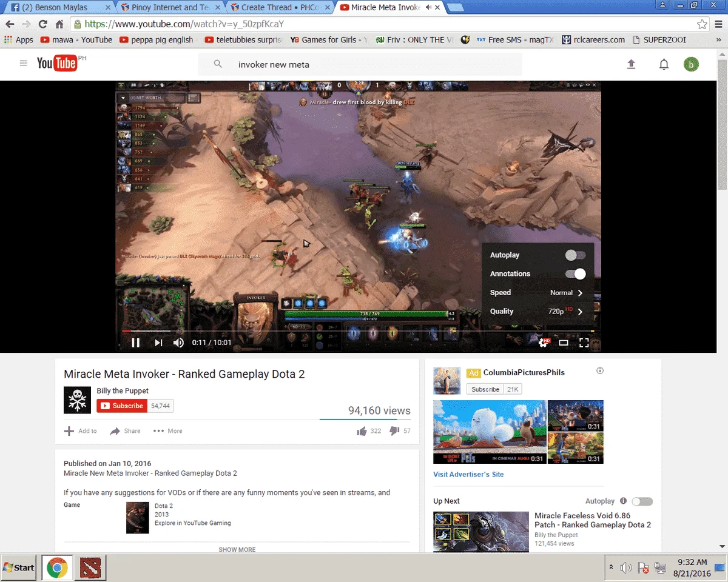Disable Annotations in the player settings menu

tap(576, 274)
